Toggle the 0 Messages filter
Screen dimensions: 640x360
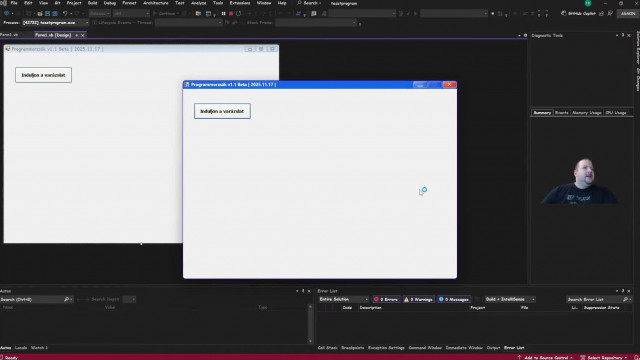(x=453, y=299)
